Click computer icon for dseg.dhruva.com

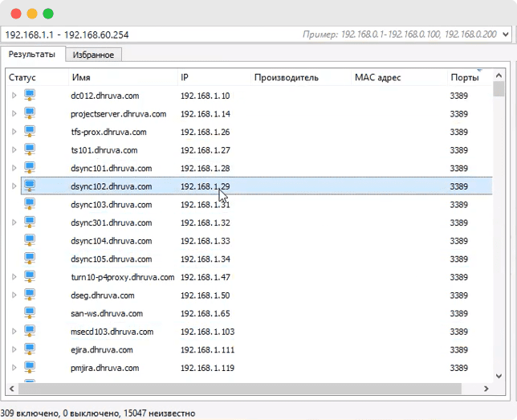[x=30, y=295]
